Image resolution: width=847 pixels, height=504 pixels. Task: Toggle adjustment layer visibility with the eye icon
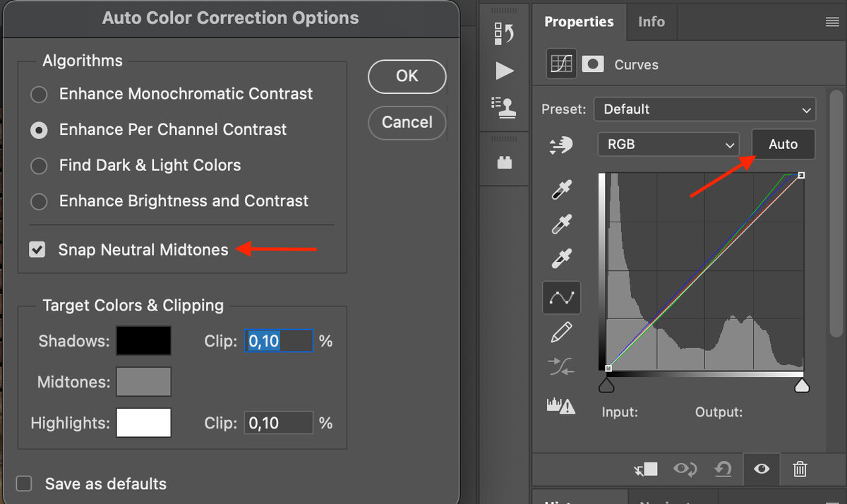[762, 469]
